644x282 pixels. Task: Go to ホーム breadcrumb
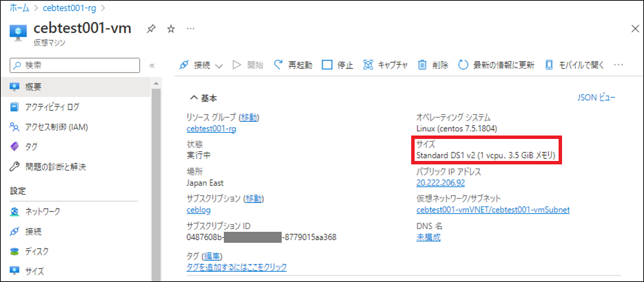19,8
